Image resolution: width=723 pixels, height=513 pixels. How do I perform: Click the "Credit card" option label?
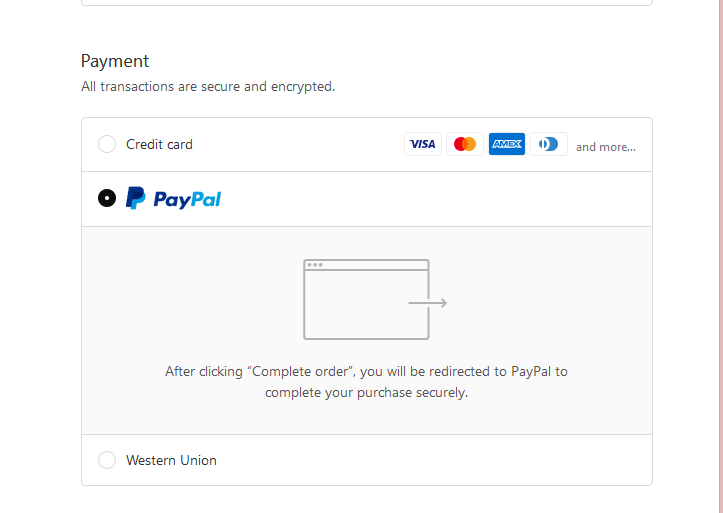coord(159,145)
